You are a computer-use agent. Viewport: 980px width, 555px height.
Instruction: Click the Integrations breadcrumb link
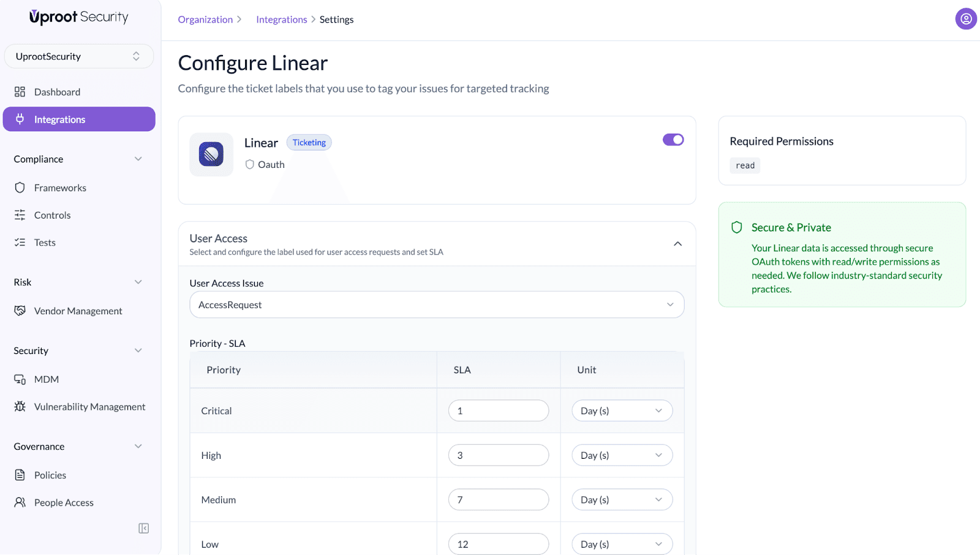[x=281, y=20]
